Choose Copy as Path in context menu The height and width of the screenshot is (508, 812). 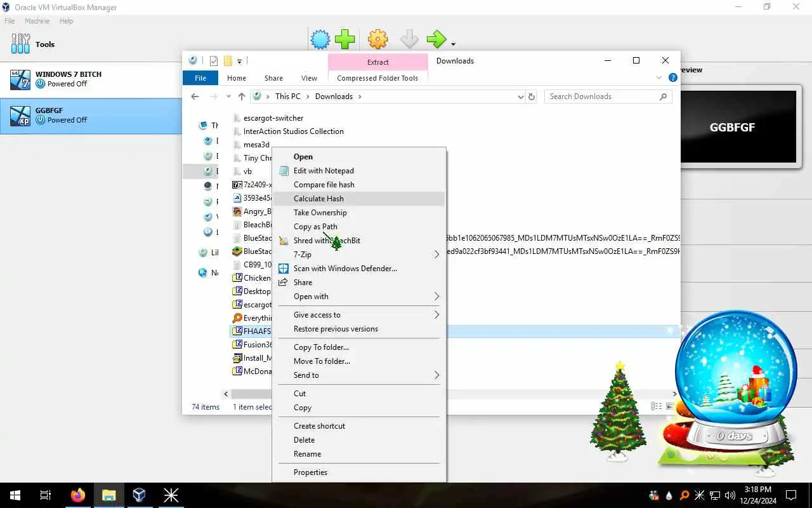359,227
